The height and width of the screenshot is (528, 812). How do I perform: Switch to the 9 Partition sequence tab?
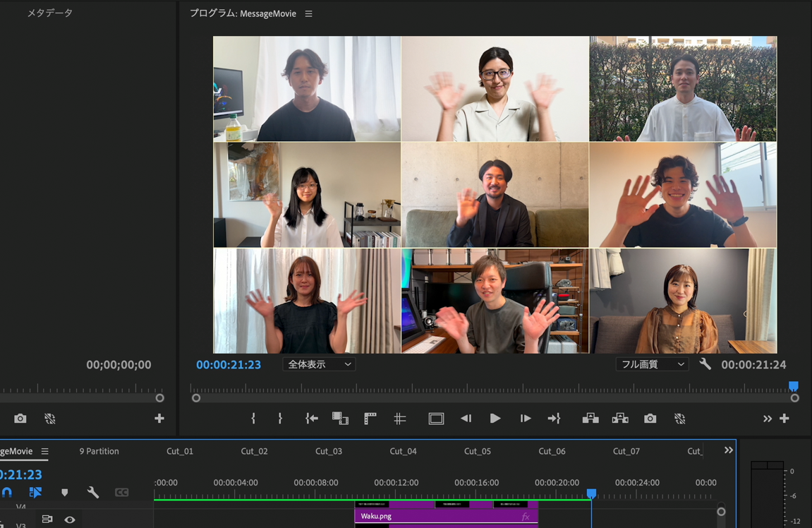(x=99, y=451)
